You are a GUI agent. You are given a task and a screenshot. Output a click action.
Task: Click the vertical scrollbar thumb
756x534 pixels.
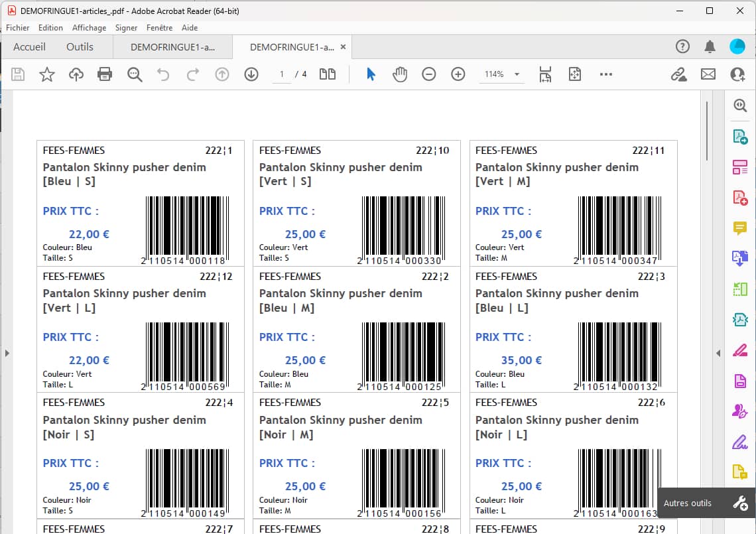707,131
